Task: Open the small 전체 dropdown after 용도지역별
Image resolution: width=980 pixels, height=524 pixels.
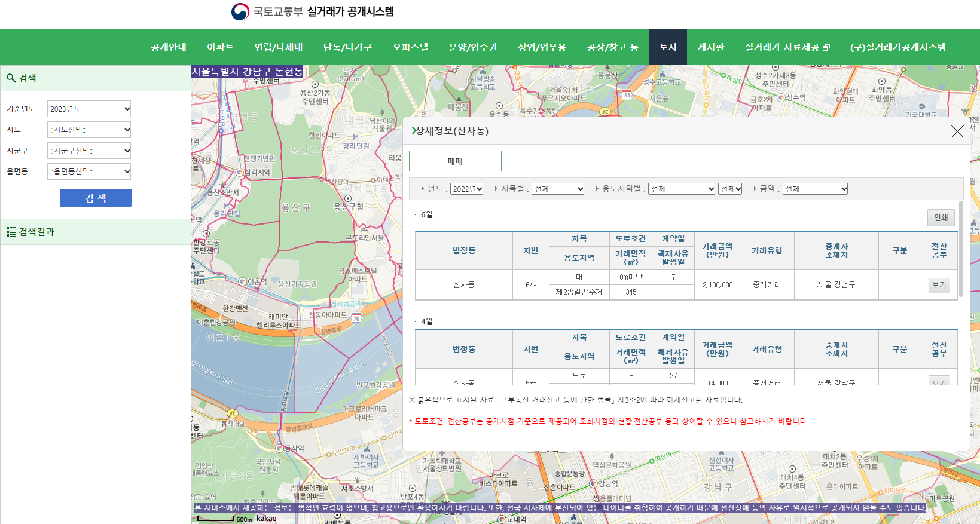Action: tap(730, 189)
